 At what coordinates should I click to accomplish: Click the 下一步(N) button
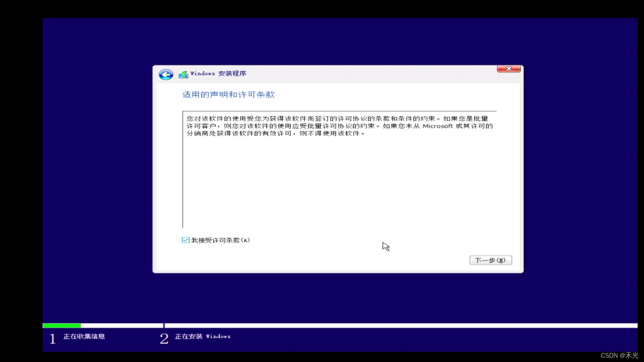click(490, 260)
